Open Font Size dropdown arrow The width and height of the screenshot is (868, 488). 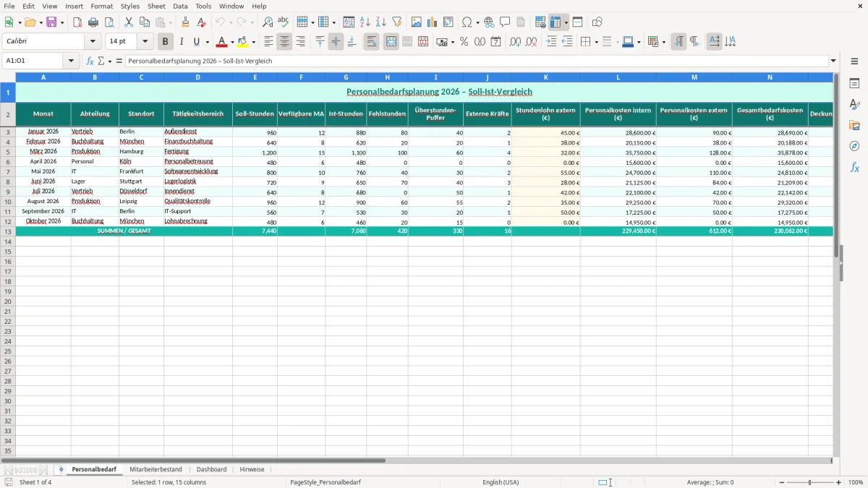[145, 42]
